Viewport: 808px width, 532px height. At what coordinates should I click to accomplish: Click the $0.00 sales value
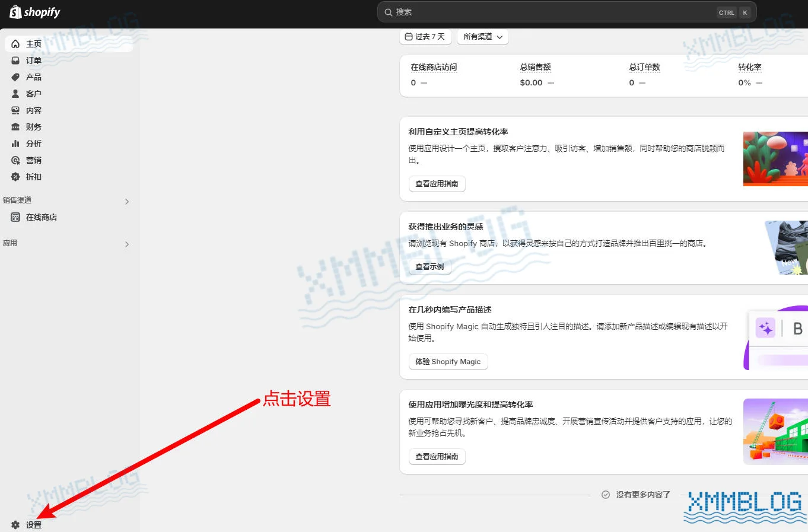531,83
